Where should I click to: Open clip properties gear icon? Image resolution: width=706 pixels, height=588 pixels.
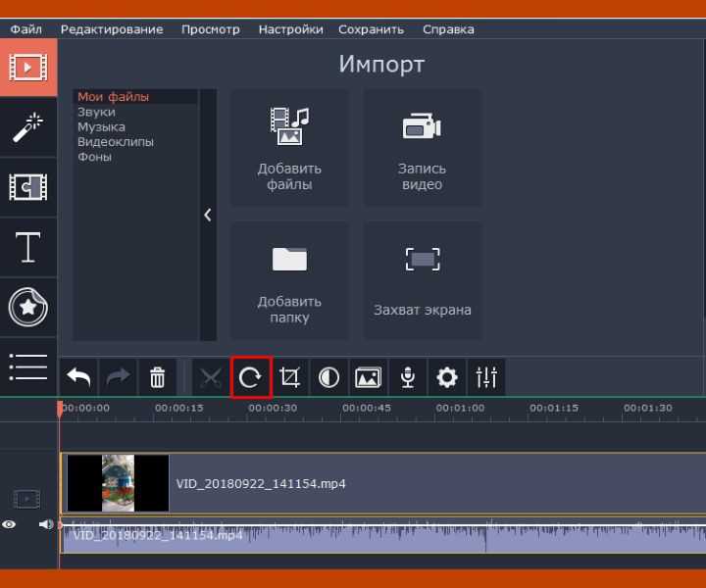click(447, 377)
